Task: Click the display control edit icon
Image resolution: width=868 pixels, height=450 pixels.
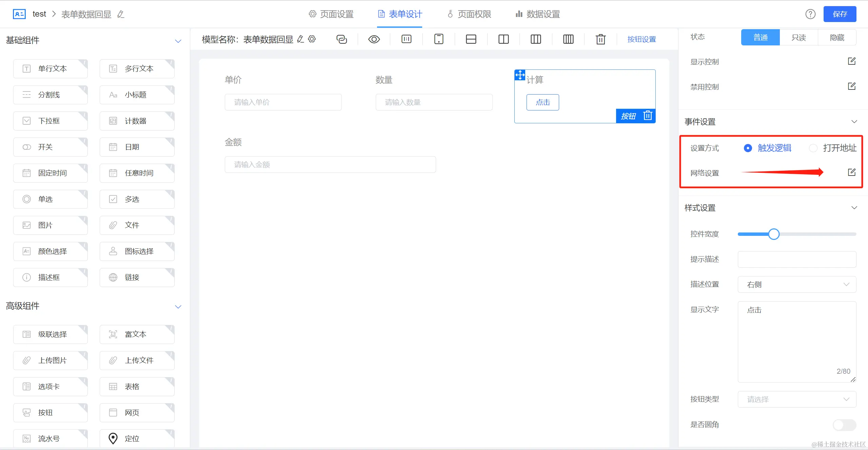Action: (852, 61)
